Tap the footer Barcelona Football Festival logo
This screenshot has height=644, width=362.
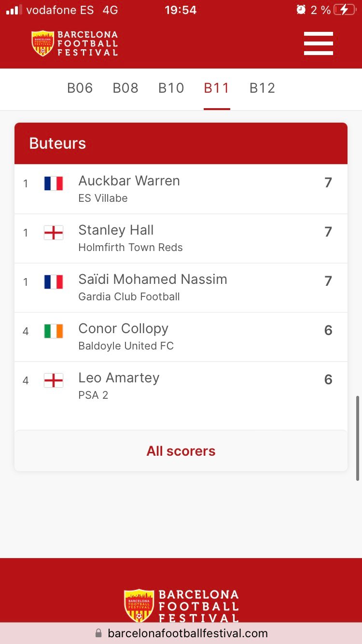181,606
